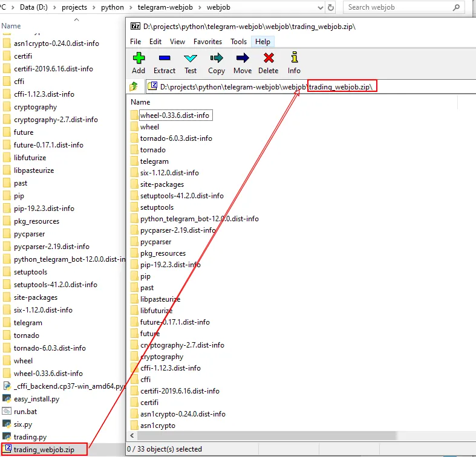
Task: Select the run.bat file icon
Action: 7,412
